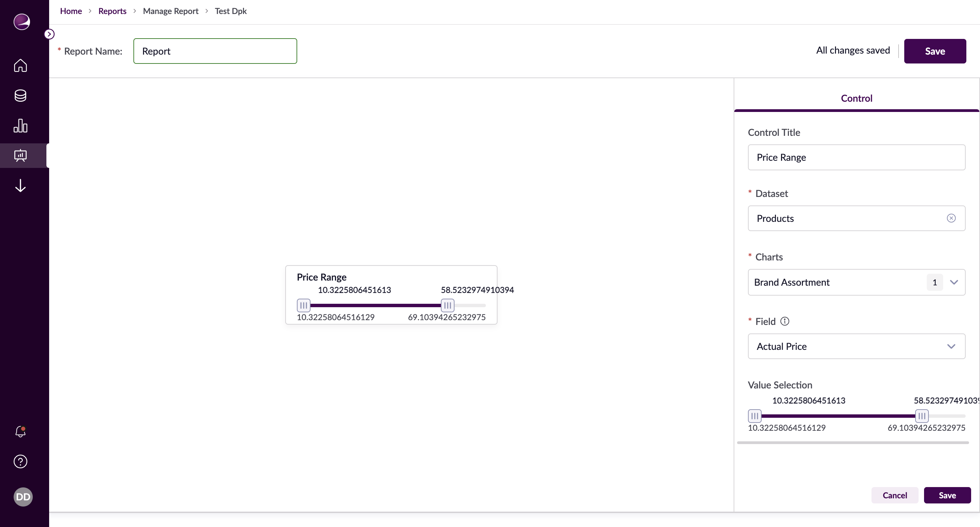Expand the collapsed sidebar arrow

point(49,34)
